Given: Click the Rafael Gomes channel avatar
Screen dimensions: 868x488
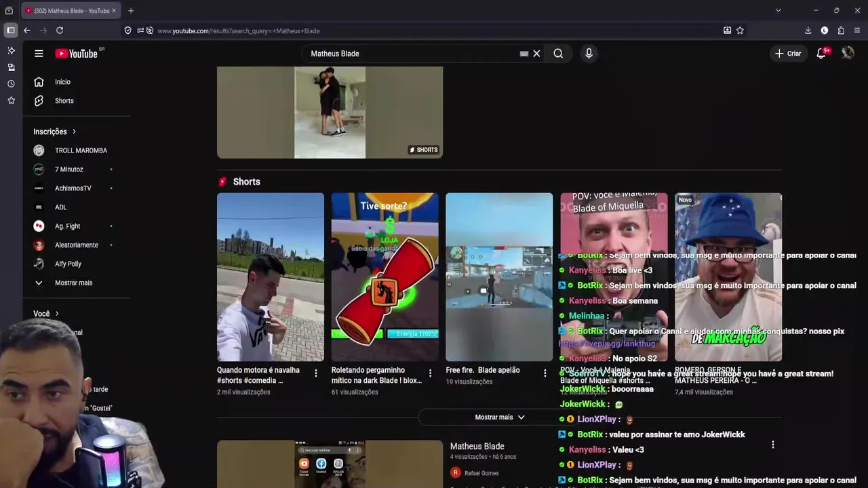Looking at the screenshot, I should pos(456,473).
